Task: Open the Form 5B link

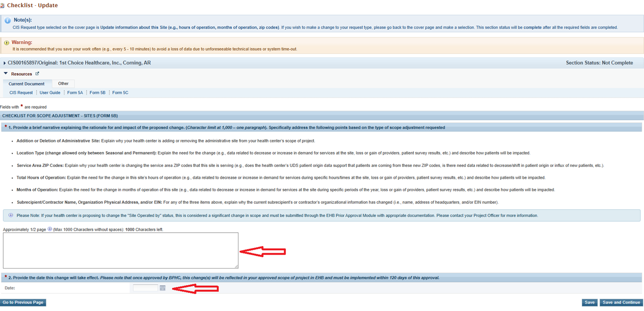Action: [x=97, y=93]
